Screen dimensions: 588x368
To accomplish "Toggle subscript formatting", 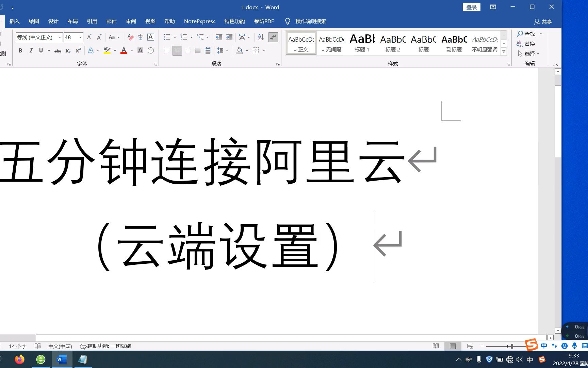I will click(68, 51).
